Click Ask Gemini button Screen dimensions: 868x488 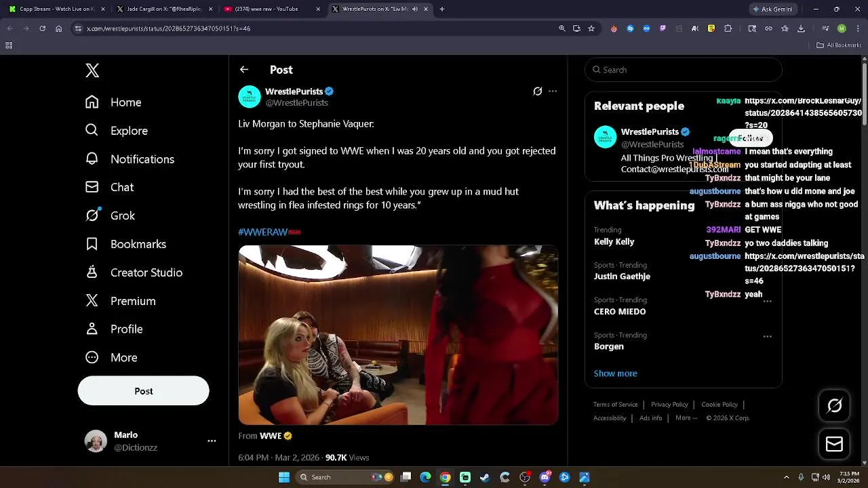coord(772,9)
